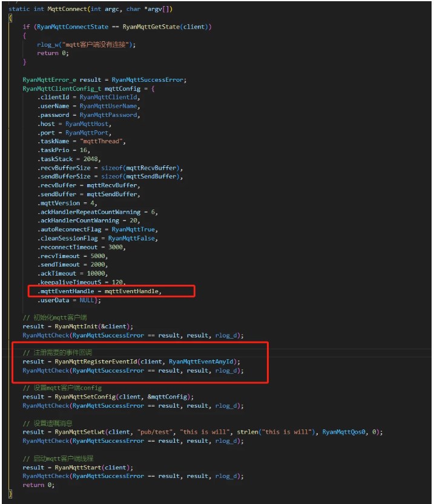
Task: Click the .mqttVersion config line
Action: pos(67,203)
